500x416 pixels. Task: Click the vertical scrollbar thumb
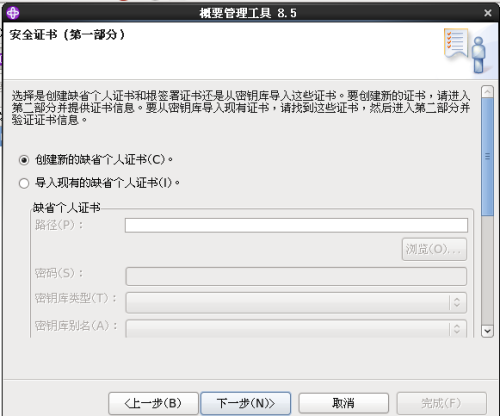[x=488, y=157]
